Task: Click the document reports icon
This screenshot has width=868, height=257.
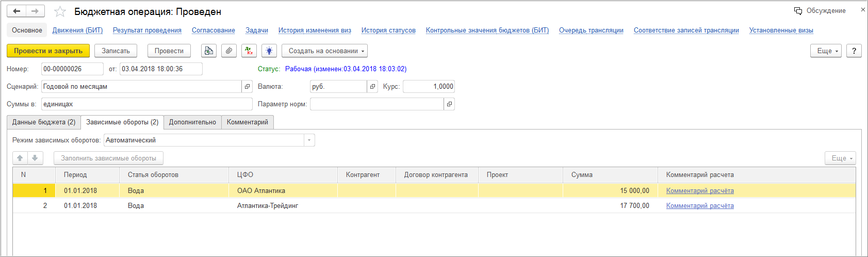Action: (x=209, y=51)
